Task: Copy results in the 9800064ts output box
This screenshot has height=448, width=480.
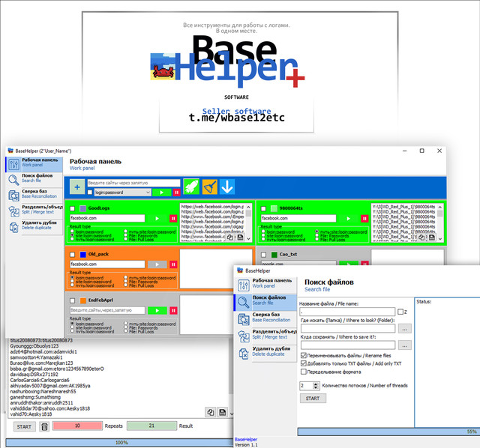Action: [421, 237]
